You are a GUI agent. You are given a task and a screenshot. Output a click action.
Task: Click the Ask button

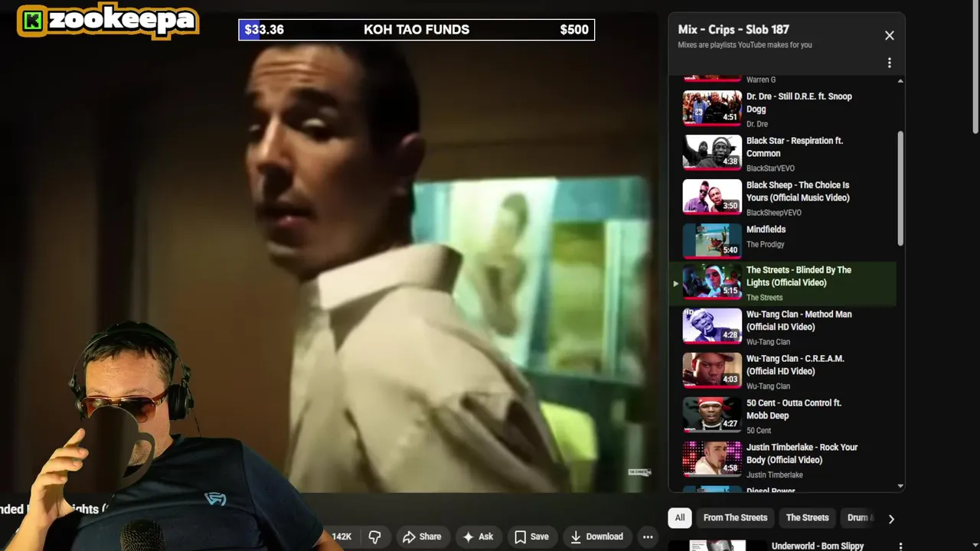point(478,536)
